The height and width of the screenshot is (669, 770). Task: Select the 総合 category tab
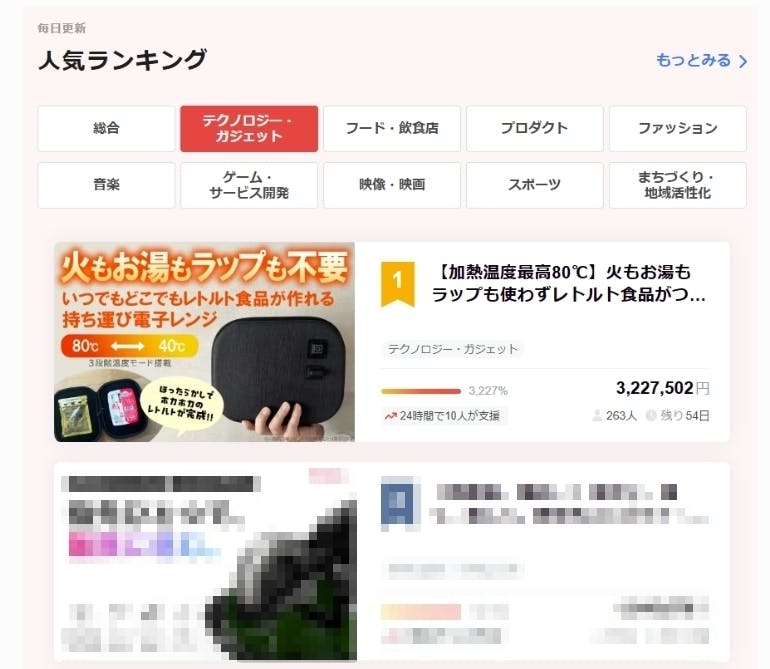pyautogui.click(x=106, y=129)
